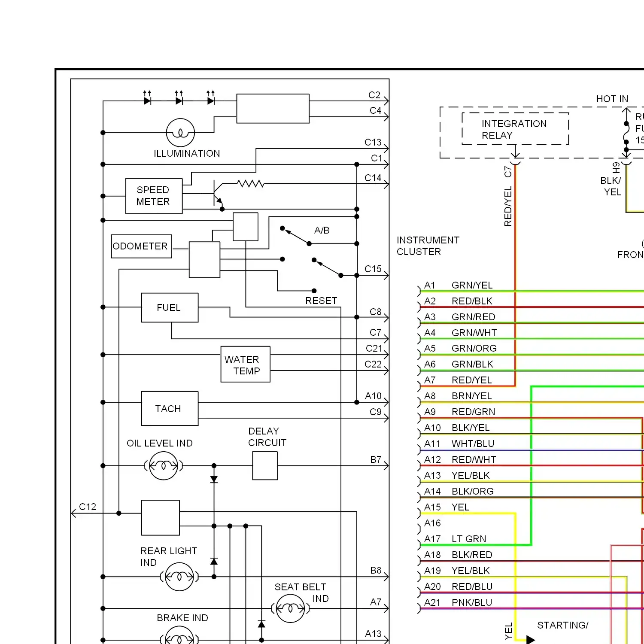Select the RED/GRN wire color on row A9
Screen dimensions: 644x644
tap(473, 412)
